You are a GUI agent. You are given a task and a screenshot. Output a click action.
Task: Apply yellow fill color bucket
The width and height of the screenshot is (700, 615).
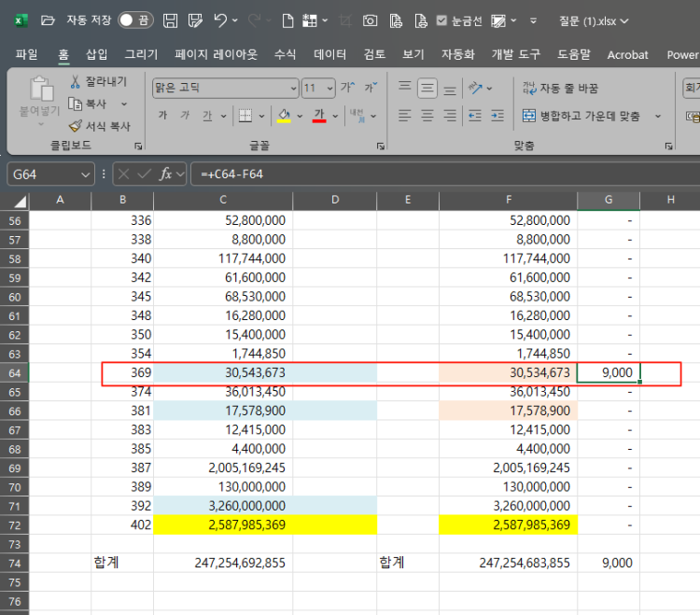pos(284,116)
